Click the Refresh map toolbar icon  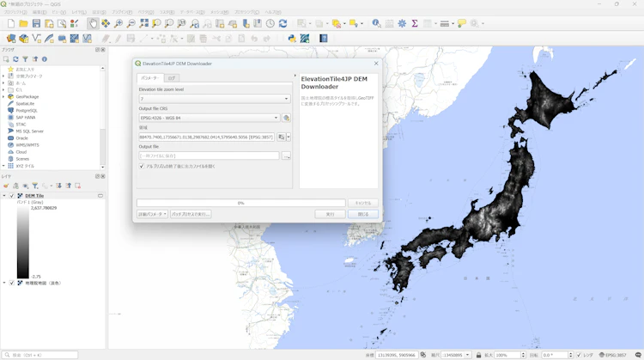(283, 24)
